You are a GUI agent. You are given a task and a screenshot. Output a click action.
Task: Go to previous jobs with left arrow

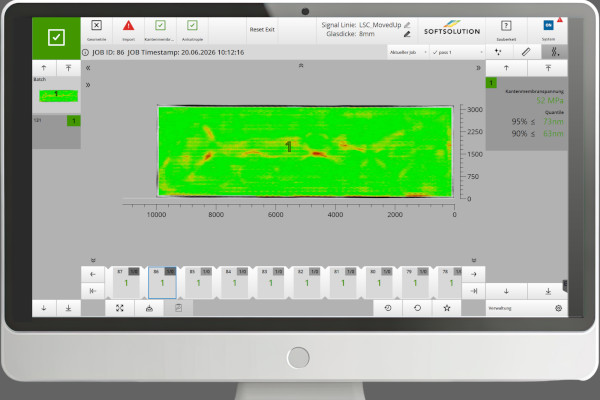(93, 274)
